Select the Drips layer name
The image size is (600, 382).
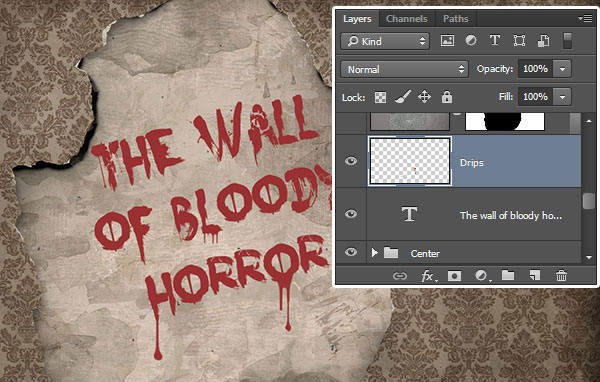coord(471,163)
